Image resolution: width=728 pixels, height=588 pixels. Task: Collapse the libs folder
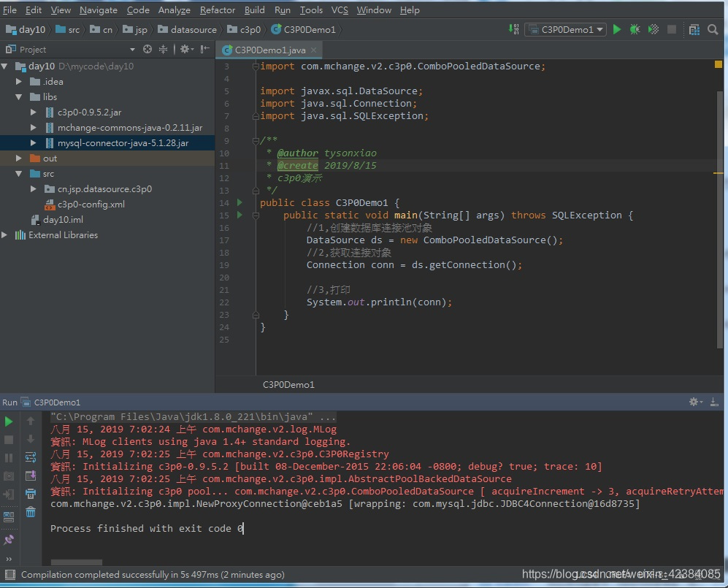(x=19, y=97)
